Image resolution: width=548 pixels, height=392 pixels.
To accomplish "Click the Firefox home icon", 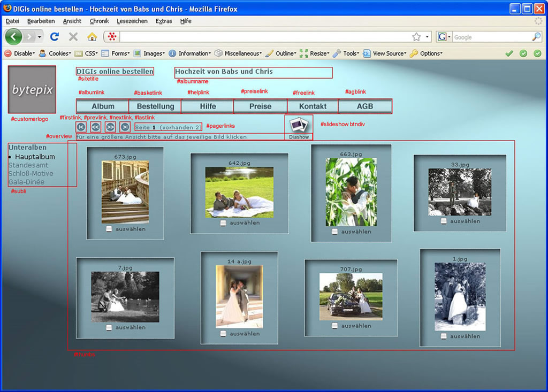I will 92,37.
